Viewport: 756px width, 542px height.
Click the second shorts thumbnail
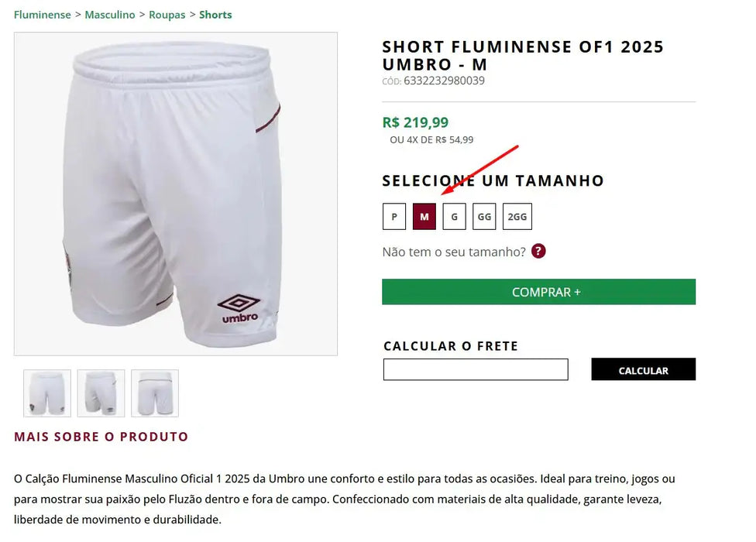101,393
